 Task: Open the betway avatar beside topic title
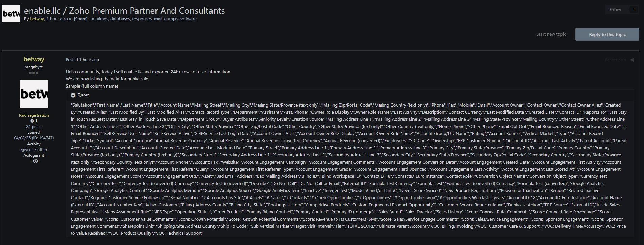coord(11,14)
